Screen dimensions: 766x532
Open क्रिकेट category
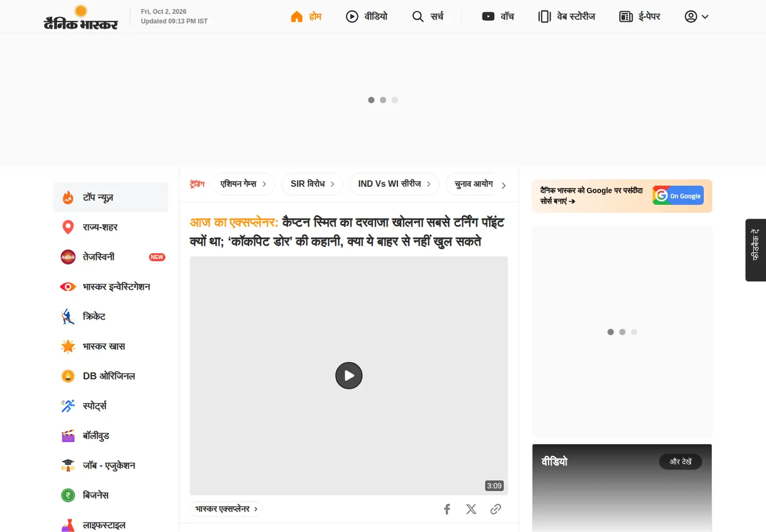click(x=111, y=317)
